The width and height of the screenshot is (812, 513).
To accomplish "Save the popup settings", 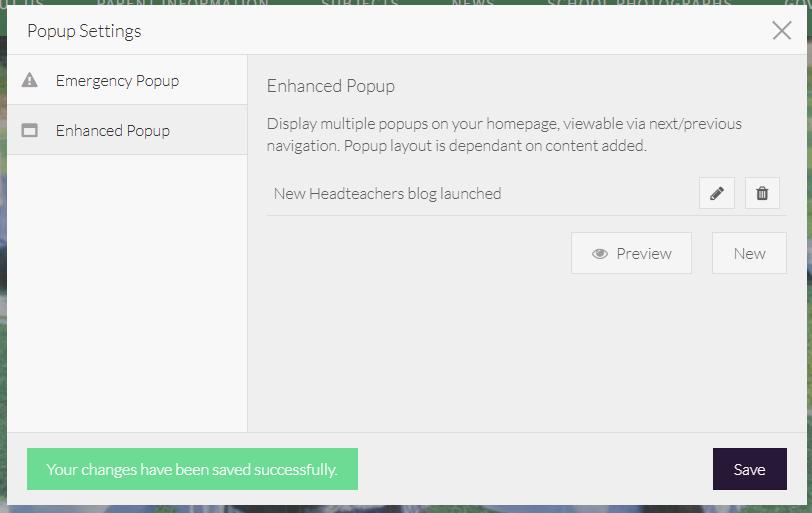I will coord(749,469).
